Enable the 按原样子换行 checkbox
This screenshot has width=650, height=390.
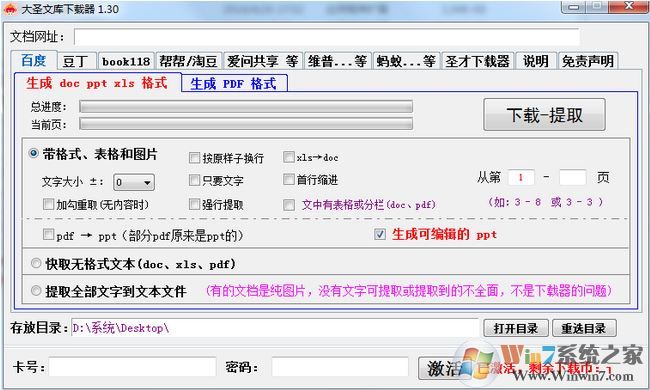pyautogui.click(x=194, y=157)
